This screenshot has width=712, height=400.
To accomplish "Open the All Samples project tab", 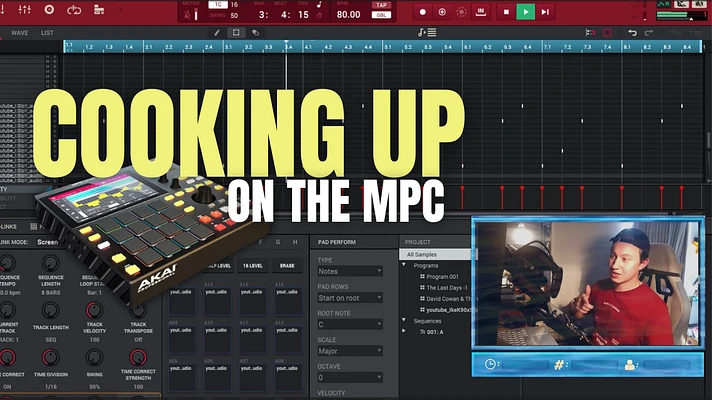I will [x=435, y=254].
